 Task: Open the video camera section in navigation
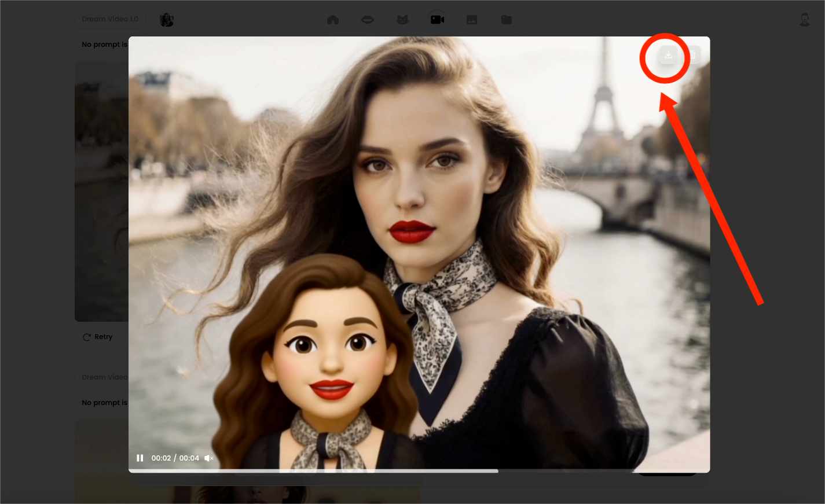437,20
